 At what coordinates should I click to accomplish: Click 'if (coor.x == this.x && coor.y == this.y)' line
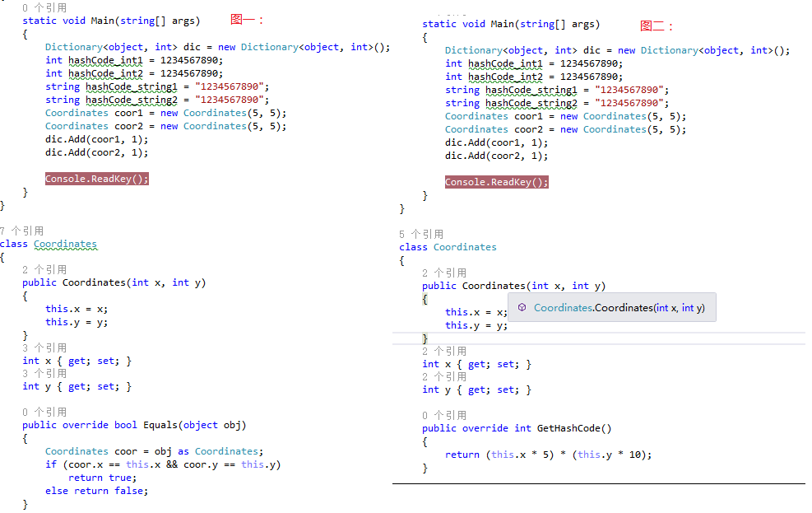[163, 464]
